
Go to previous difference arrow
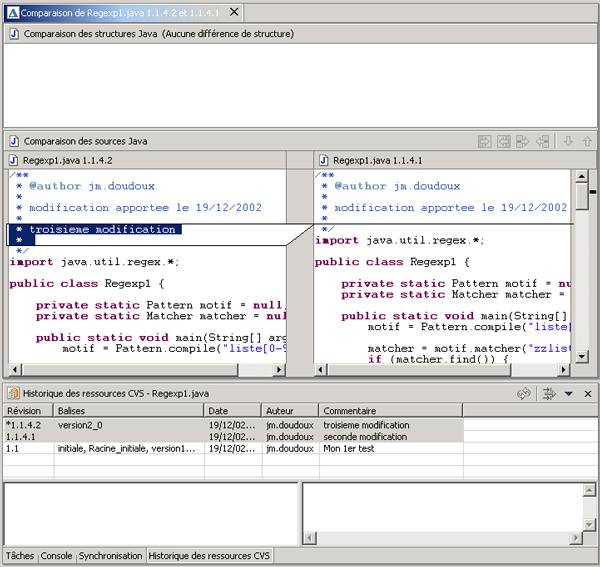(585, 142)
